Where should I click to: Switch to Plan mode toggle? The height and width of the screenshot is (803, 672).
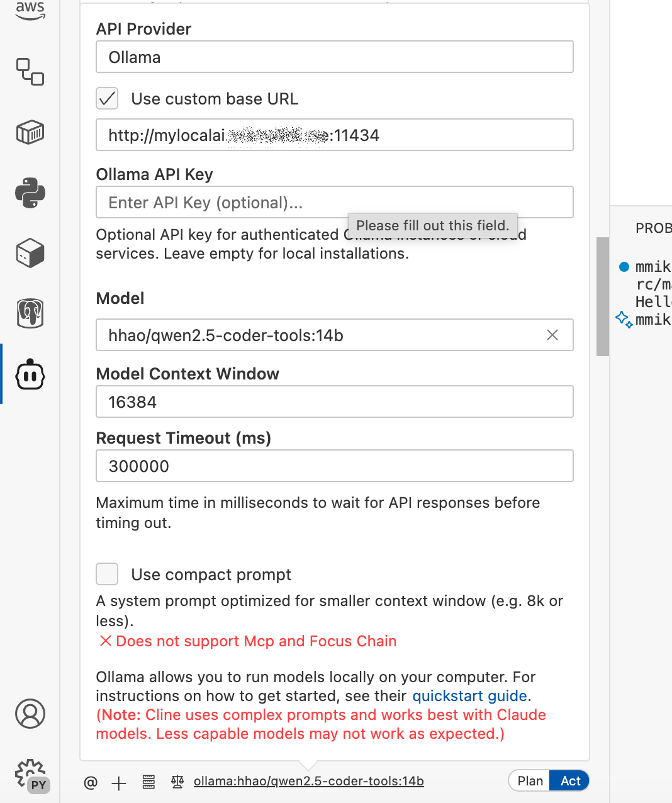[x=530, y=781]
